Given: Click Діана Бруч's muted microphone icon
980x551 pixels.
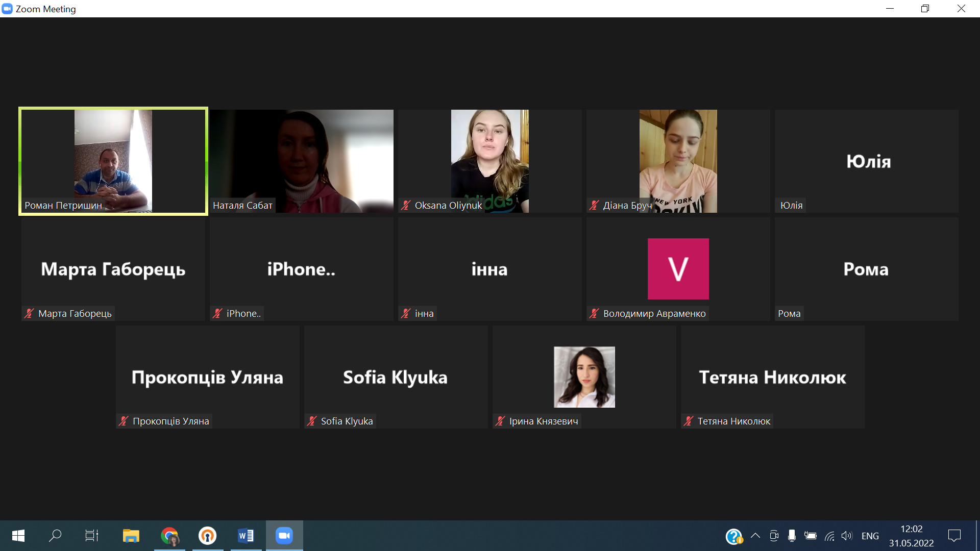Looking at the screenshot, I should click(594, 206).
